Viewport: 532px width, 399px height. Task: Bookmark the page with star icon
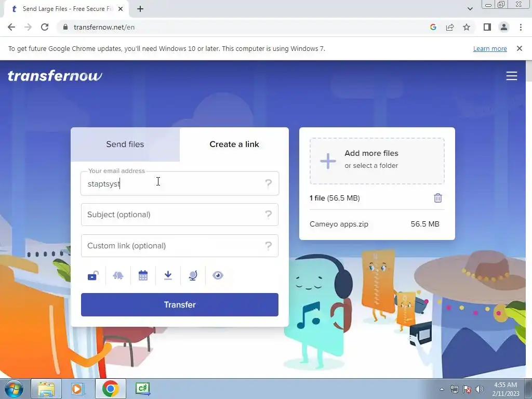point(467,27)
